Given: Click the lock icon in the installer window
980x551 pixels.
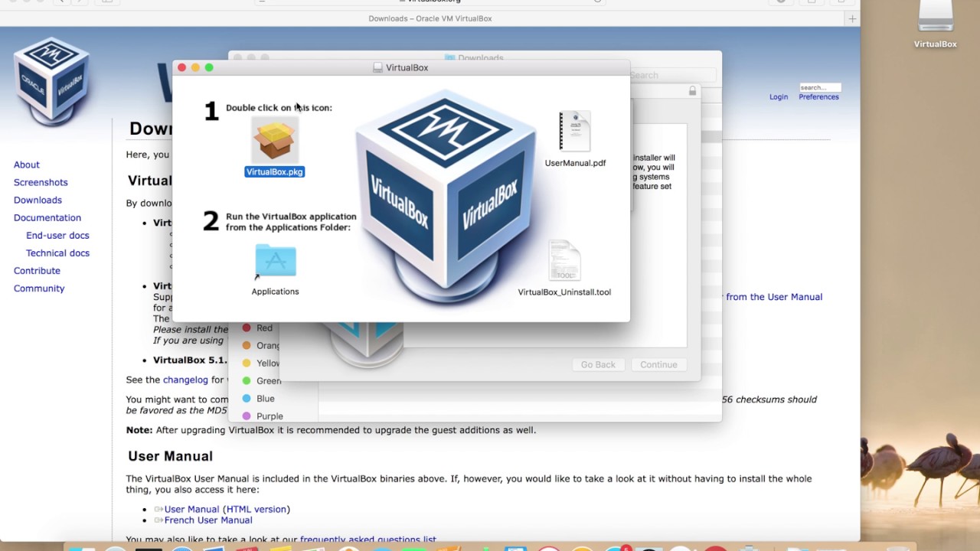Looking at the screenshot, I should click(x=692, y=90).
